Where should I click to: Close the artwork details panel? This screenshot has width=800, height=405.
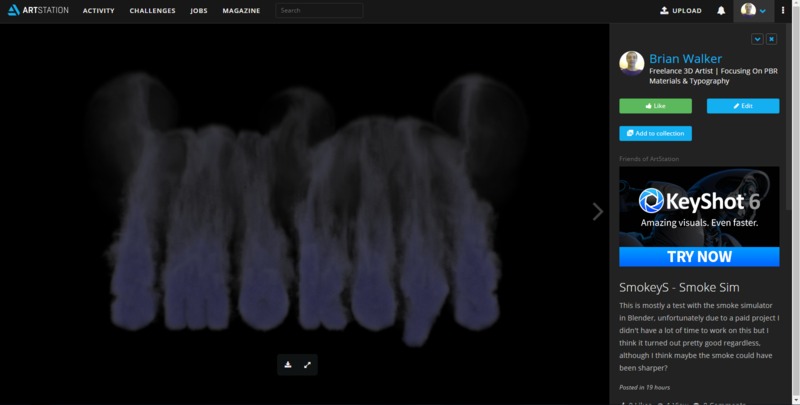point(772,39)
